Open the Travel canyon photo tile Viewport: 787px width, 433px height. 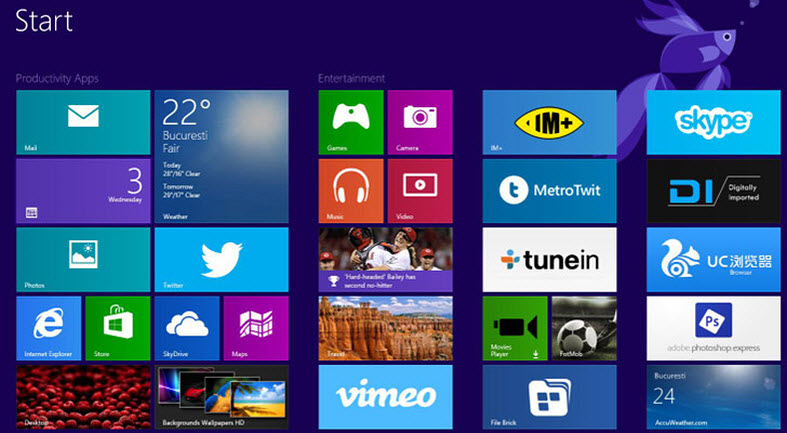click(385, 327)
